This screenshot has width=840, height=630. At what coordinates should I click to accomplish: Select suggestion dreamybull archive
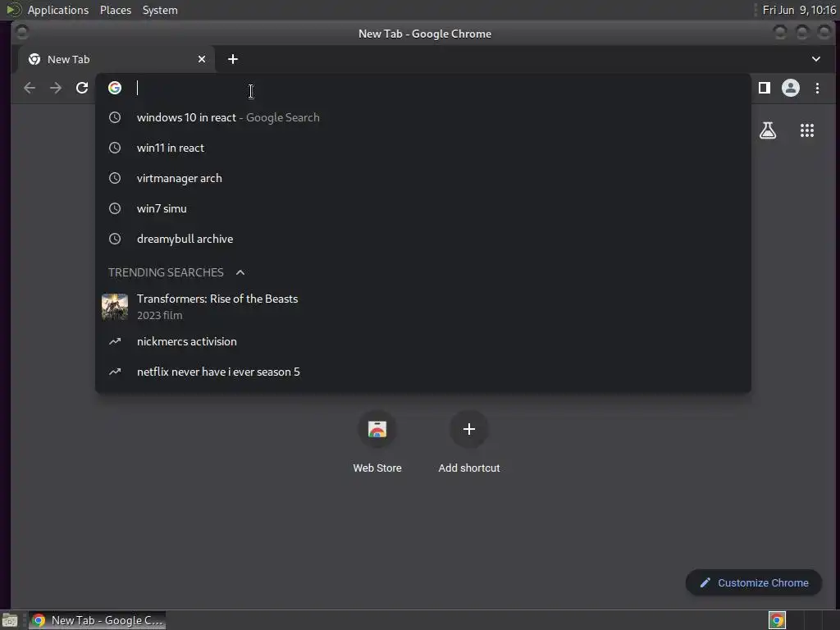pos(423,239)
